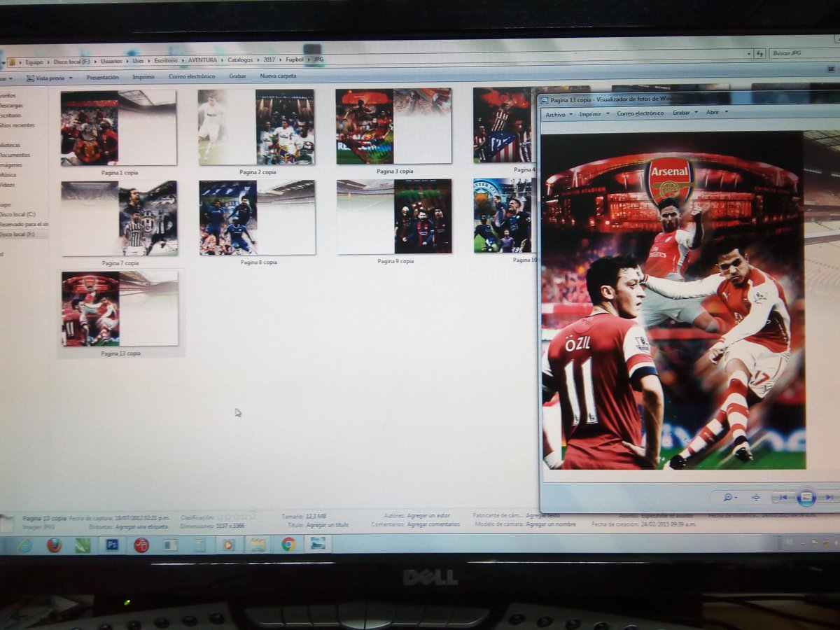Click Presentación in Explorer toolbar
The height and width of the screenshot is (630, 840).
(103, 77)
